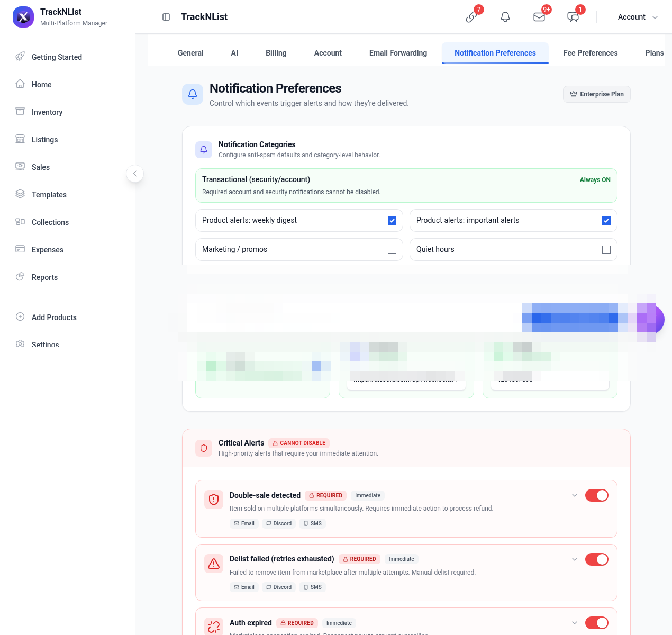This screenshot has height=635, width=672.
Task: Toggle the Auth expired switch
Action: click(597, 623)
